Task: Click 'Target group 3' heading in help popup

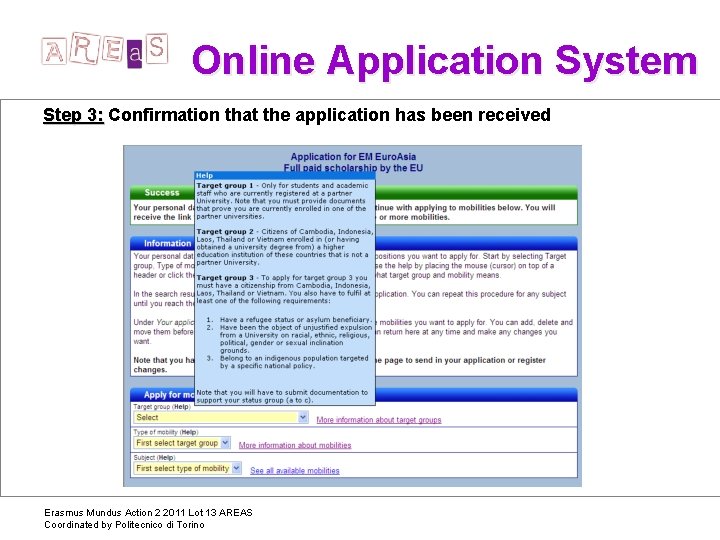Action: coord(225,278)
